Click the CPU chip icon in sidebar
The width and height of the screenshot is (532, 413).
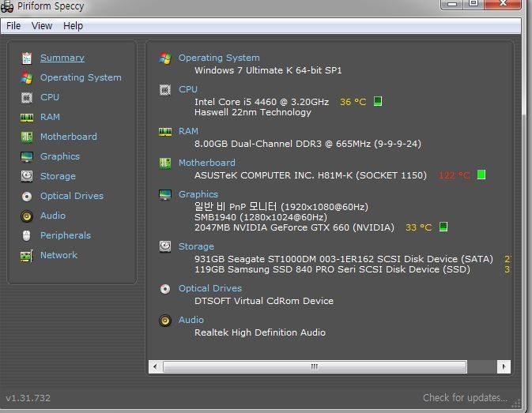(27, 98)
